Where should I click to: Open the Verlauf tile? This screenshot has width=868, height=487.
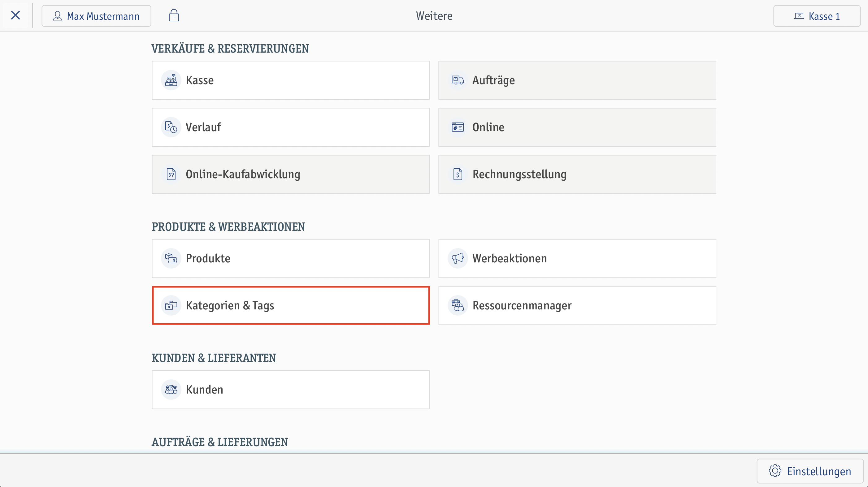coord(291,127)
